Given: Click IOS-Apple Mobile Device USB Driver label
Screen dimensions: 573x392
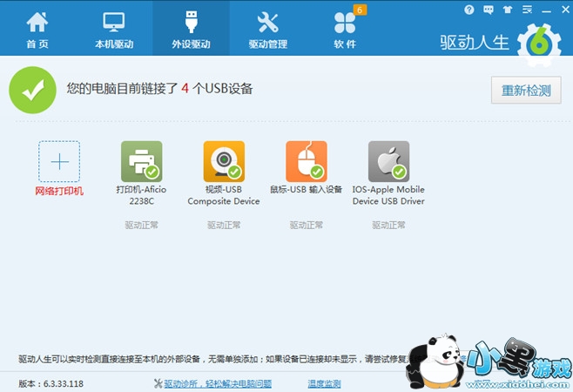Looking at the screenshot, I should coord(388,195).
